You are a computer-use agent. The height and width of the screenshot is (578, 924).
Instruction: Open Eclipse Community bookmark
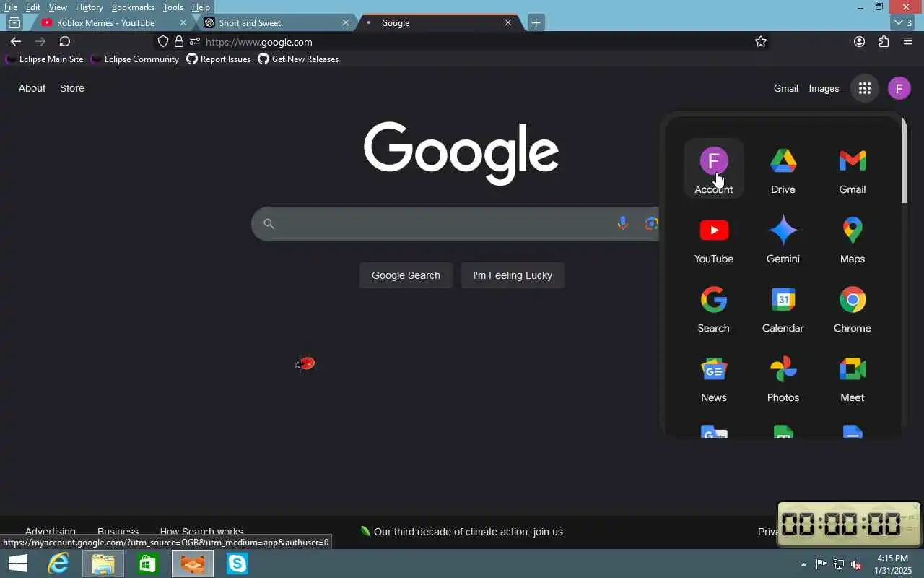coord(134,59)
